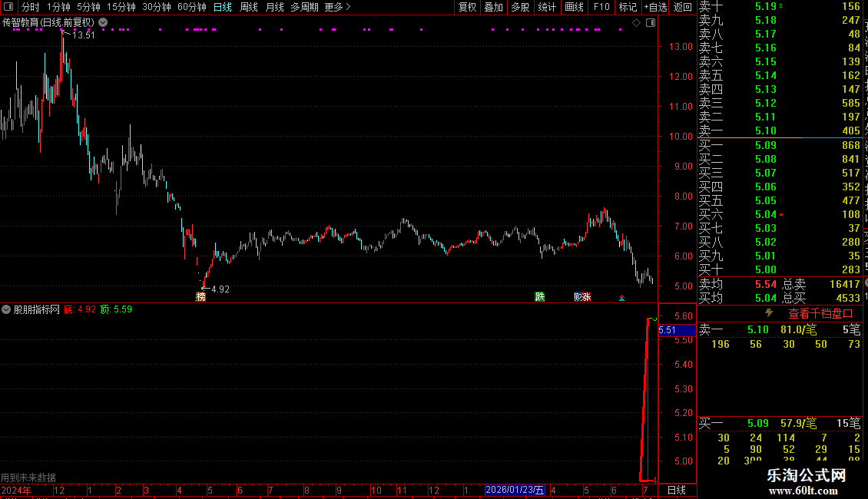The width and height of the screenshot is (868, 499).
Task: Click the 底: 4.92 indicator value
Action: click(x=80, y=310)
